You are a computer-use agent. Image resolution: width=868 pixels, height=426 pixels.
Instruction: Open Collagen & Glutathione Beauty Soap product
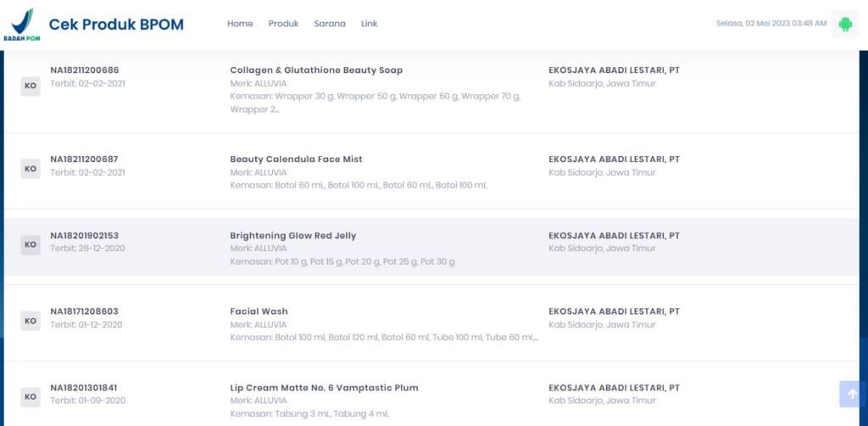[x=316, y=70]
